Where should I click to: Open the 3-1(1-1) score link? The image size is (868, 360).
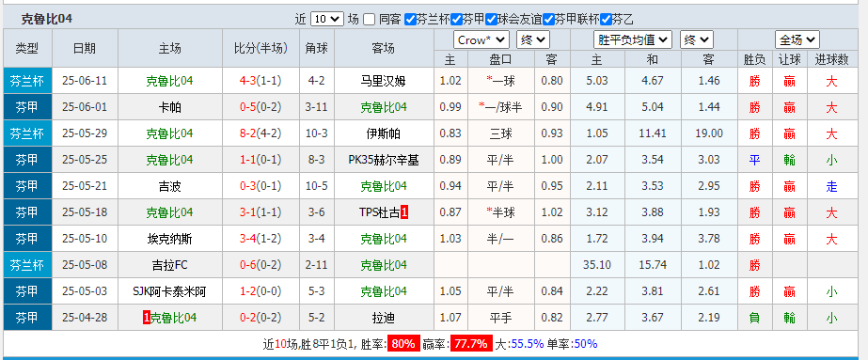click(x=260, y=212)
